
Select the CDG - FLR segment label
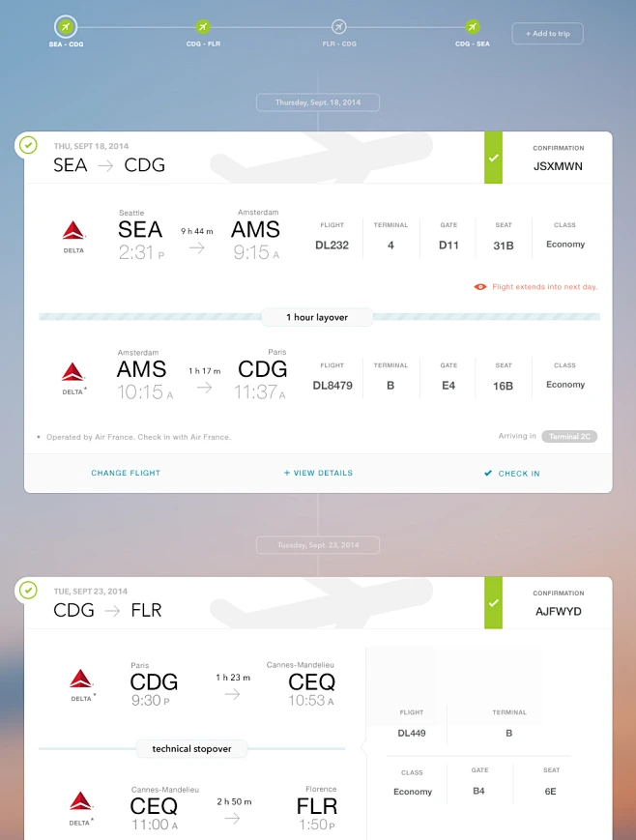pyautogui.click(x=203, y=42)
